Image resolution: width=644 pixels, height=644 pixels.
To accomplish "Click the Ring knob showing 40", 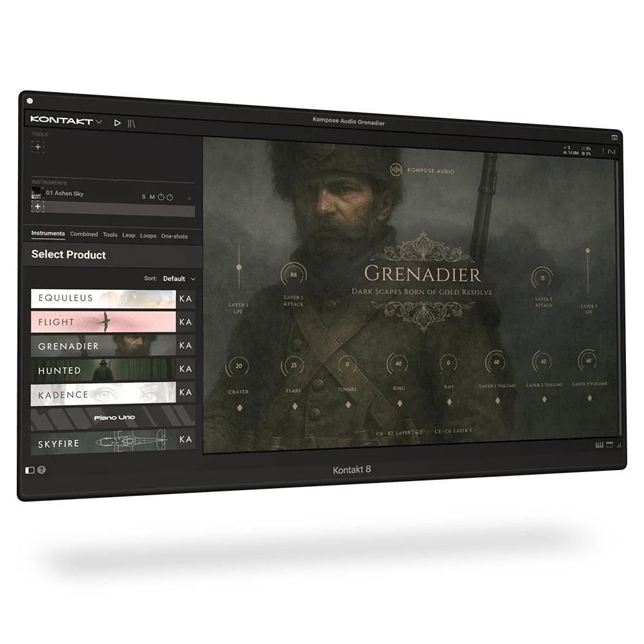I will tap(399, 363).
